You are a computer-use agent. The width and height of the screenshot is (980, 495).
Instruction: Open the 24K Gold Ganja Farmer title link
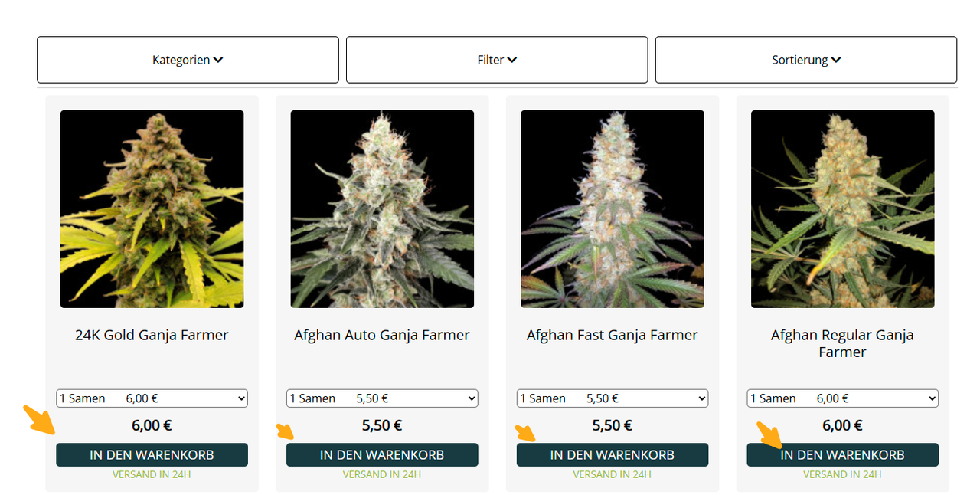pyautogui.click(x=152, y=335)
